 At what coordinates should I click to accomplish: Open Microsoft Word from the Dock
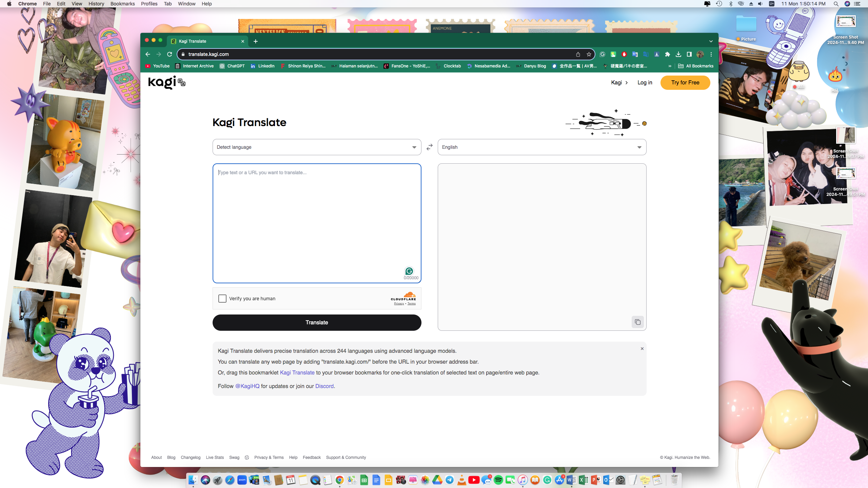click(572, 480)
